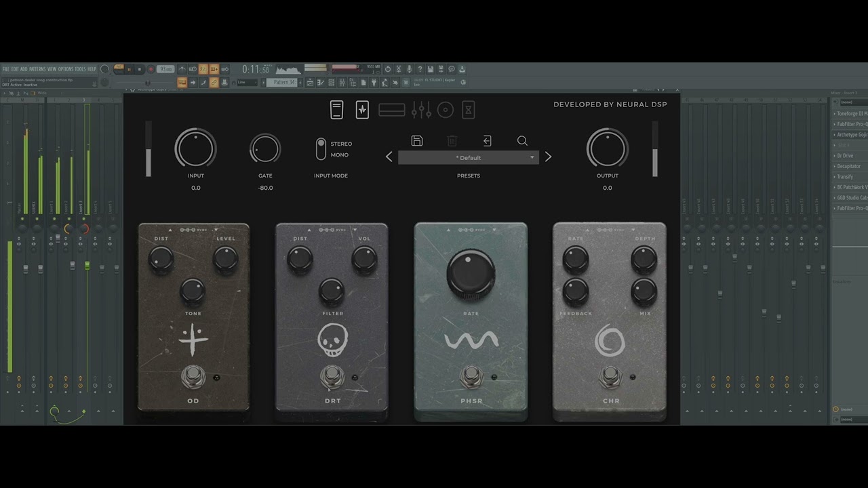Expand the Decapitator slot arrow

pyautogui.click(x=834, y=166)
